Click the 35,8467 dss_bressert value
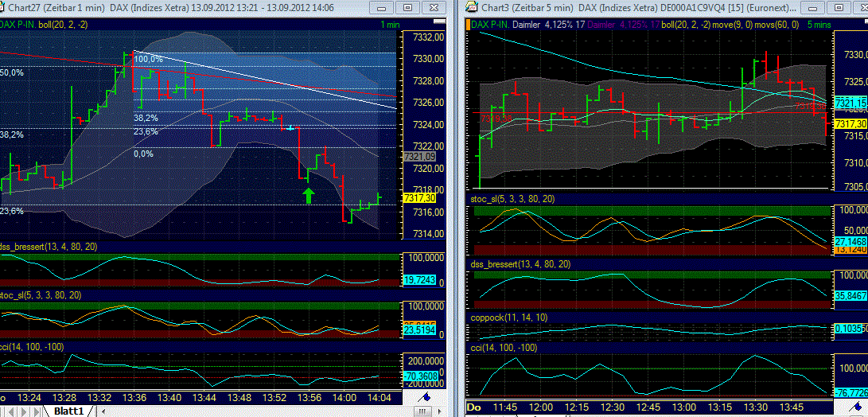The width and height of the screenshot is (868, 417). (x=850, y=296)
